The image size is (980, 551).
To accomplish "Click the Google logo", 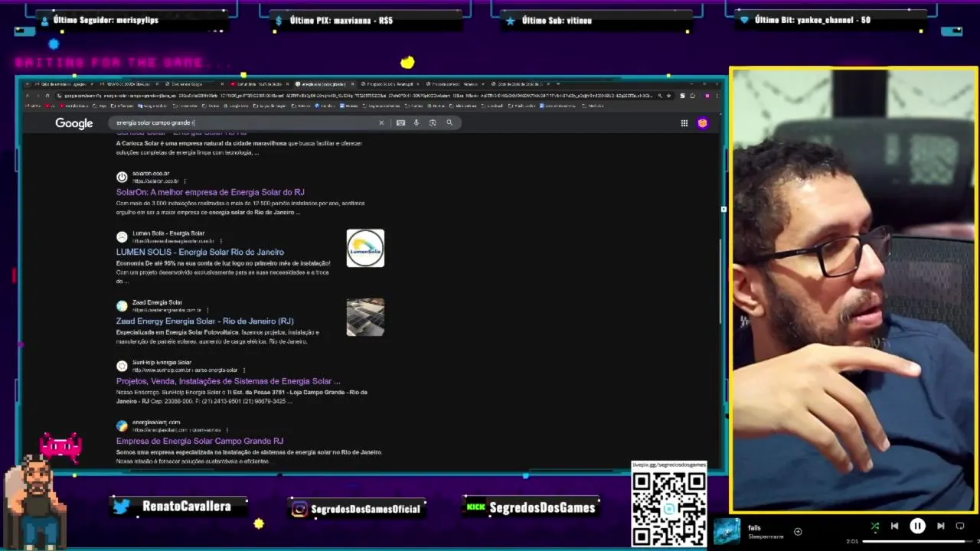I will [74, 123].
